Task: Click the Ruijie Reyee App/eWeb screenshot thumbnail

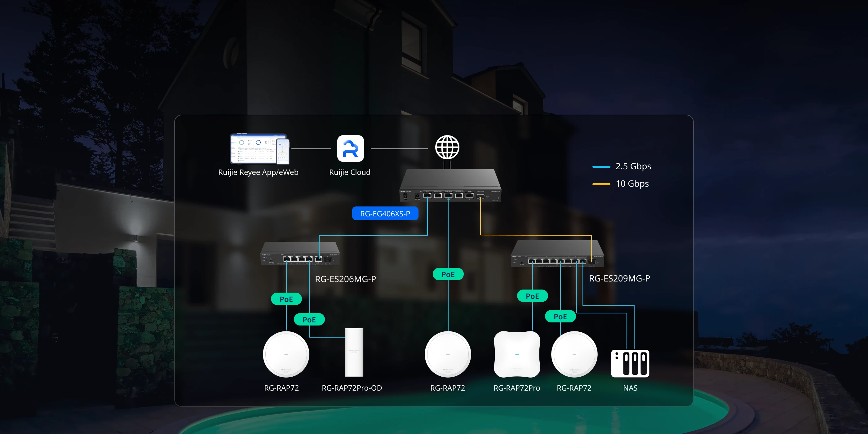Action: click(259, 148)
